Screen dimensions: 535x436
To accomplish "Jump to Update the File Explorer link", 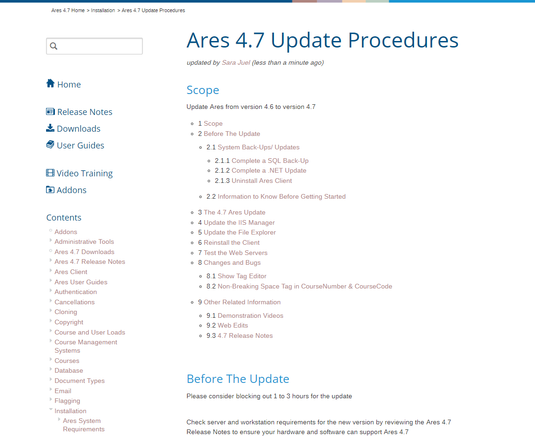I will click(x=240, y=232).
